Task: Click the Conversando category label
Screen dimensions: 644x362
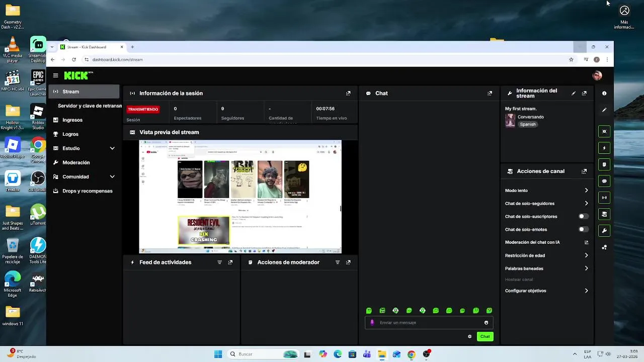Action: 531,117
